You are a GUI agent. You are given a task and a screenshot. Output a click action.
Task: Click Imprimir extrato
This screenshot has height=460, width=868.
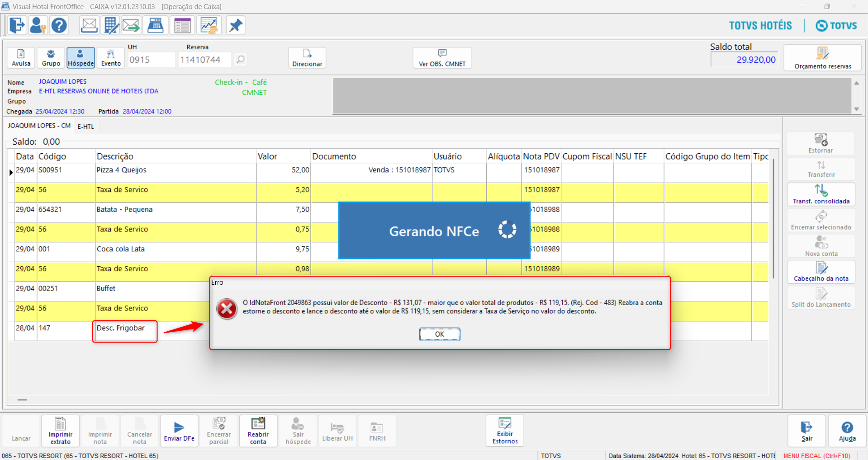pos(61,431)
